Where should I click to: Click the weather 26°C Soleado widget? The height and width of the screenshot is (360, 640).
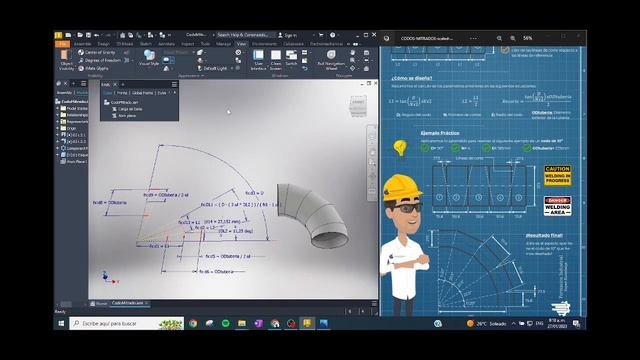pyautogui.click(x=487, y=323)
